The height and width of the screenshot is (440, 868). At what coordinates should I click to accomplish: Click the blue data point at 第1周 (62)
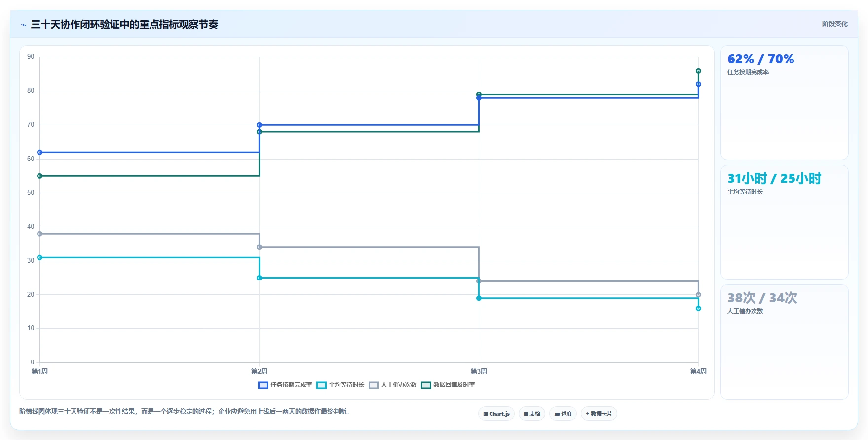[x=39, y=152]
